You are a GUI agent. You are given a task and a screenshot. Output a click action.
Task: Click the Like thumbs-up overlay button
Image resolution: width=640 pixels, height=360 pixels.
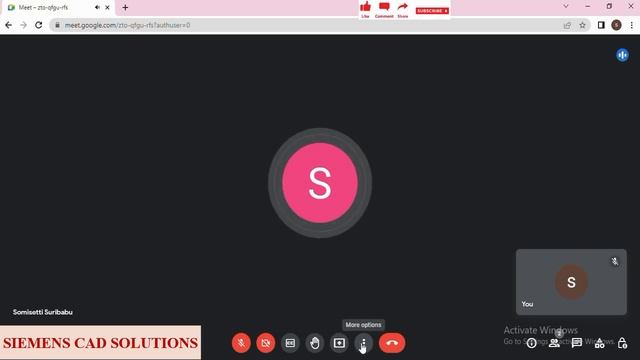pyautogui.click(x=365, y=9)
